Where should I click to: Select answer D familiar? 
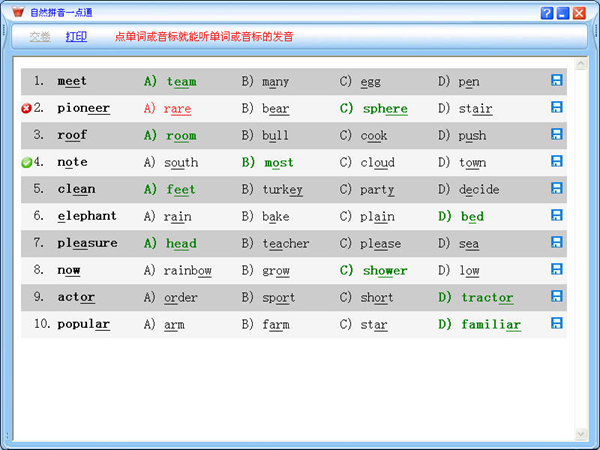[479, 324]
